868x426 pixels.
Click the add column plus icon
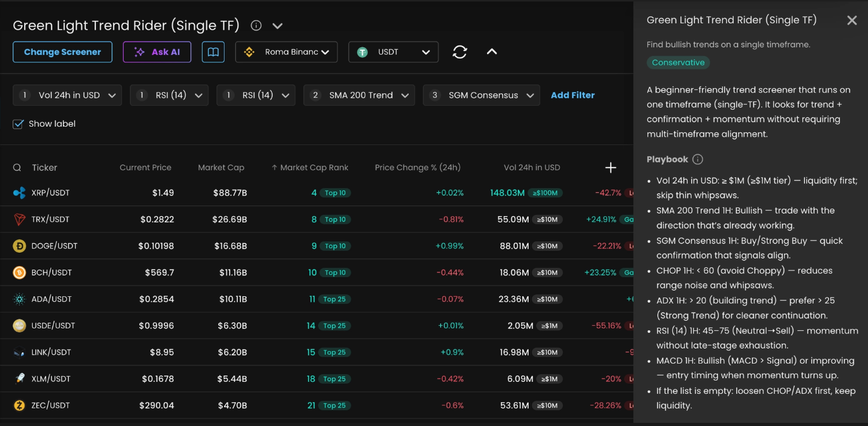pos(610,168)
